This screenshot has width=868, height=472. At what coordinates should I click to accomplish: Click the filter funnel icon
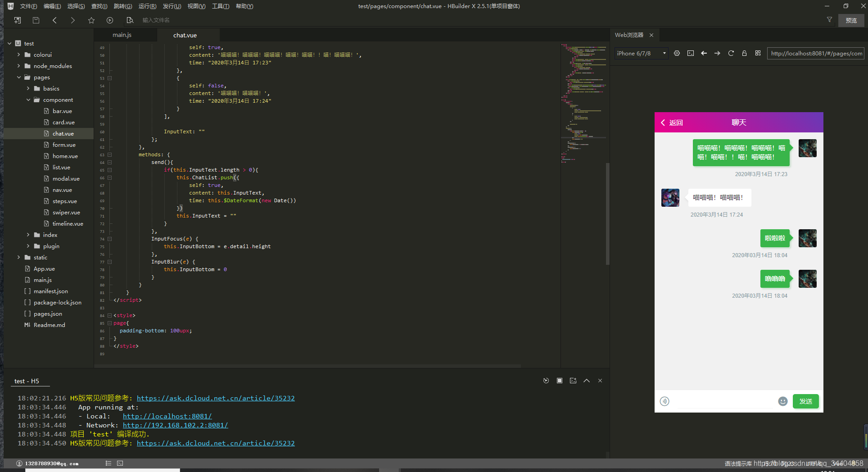(829, 20)
